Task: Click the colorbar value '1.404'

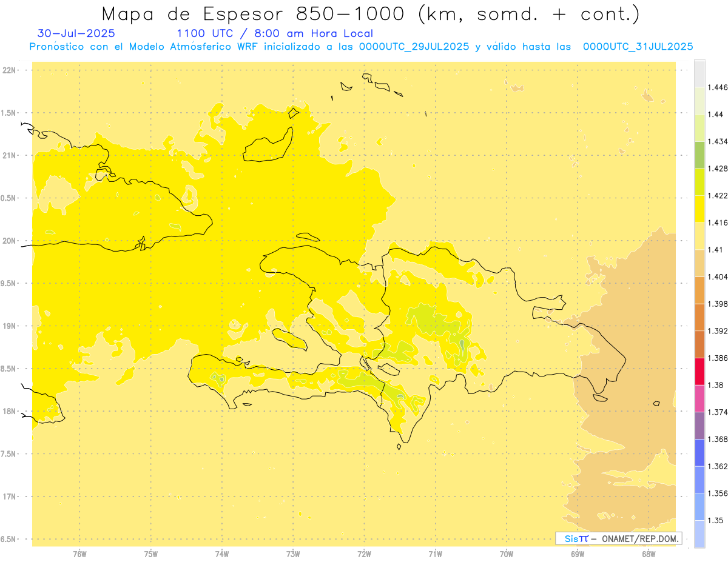Action: tap(718, 276)
